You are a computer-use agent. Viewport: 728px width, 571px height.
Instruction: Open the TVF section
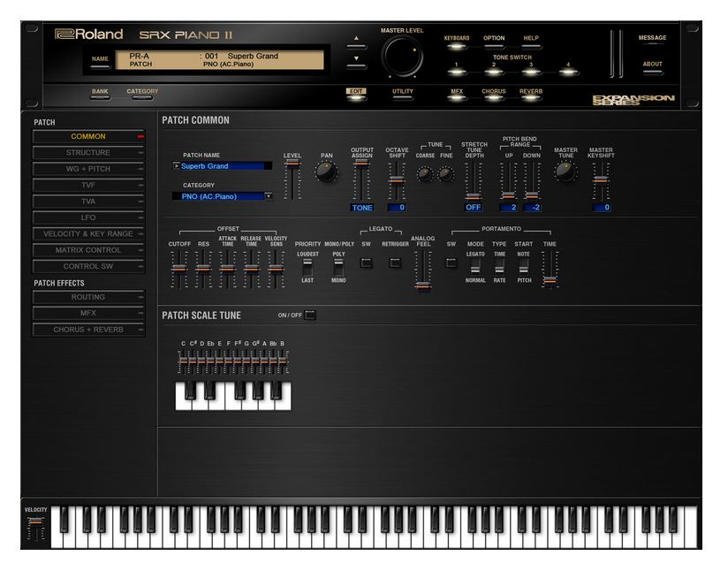coord(88,185)
